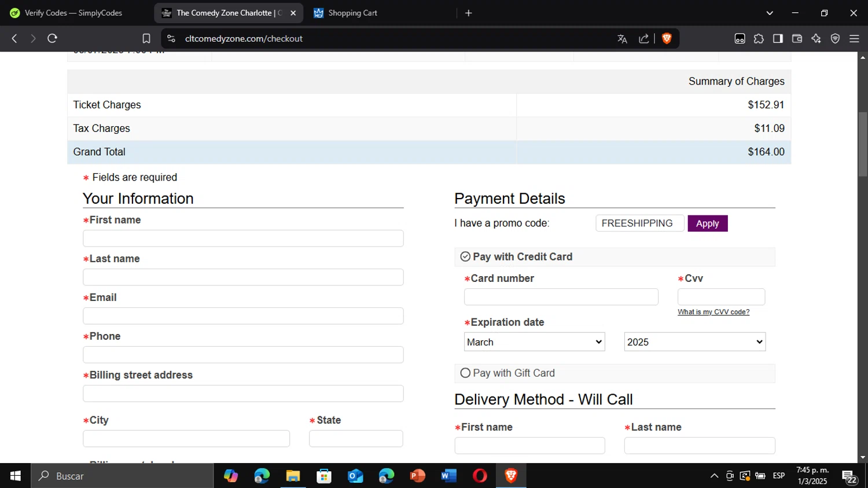
Task: Open Brave Wallet icon
Action: (x=797, y=39)
